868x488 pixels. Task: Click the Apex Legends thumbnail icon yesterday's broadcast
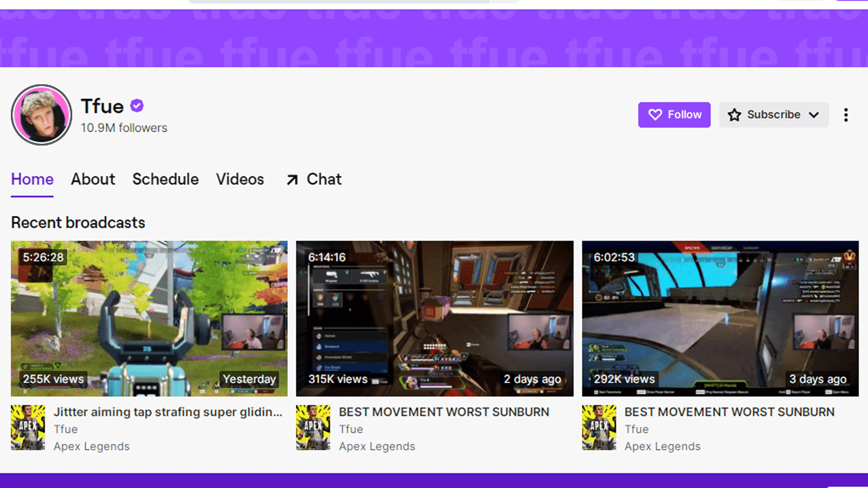point(28,427)
